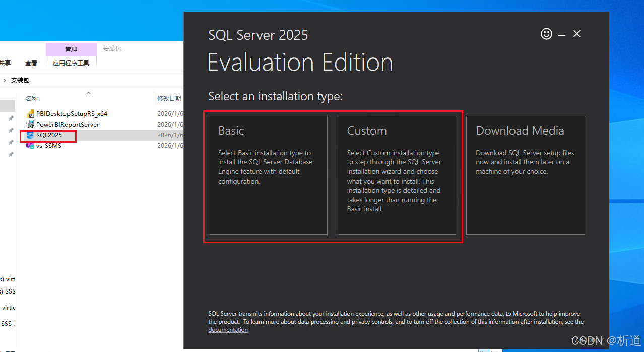This screenshot has width=644, height=352.
Task: Open the 查看 ribbon tab
Action: 31,63
